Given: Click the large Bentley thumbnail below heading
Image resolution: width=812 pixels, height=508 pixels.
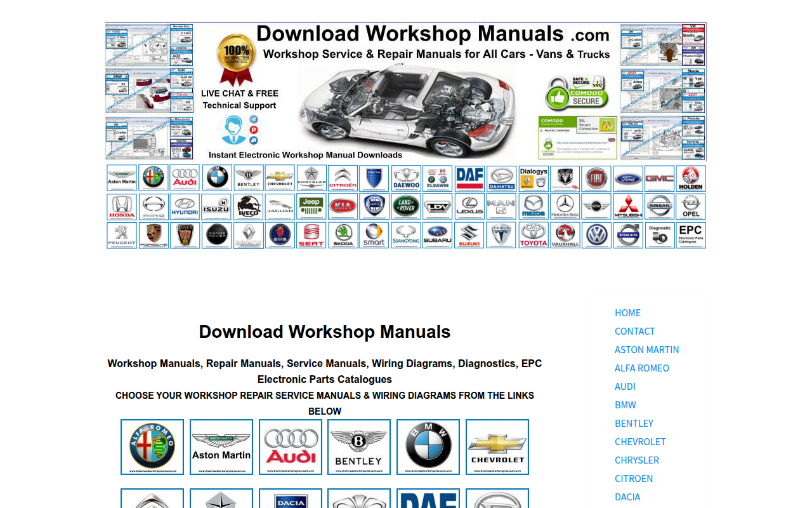Looking at the screenshot, I should click(x=359, y=447).
